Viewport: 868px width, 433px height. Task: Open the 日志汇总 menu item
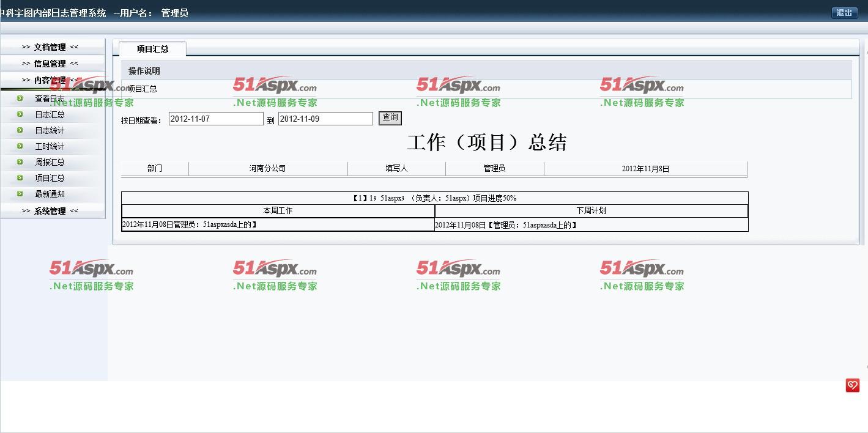click(50, 114)
